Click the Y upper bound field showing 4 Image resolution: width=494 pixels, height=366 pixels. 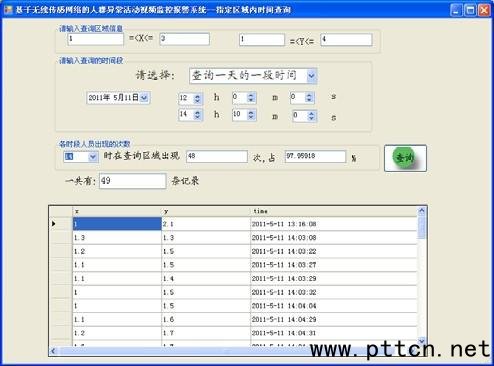(346, 40)
